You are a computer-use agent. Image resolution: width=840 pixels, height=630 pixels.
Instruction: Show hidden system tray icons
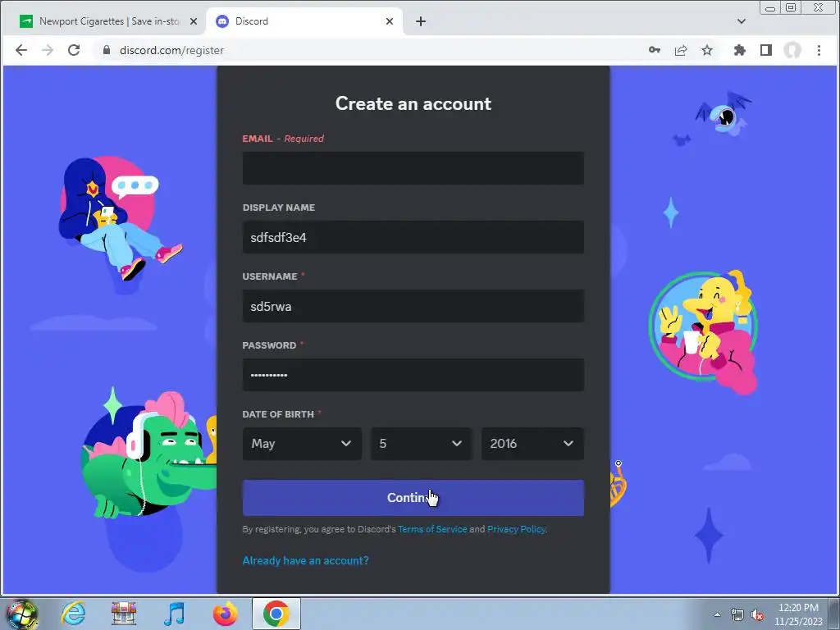click(x=717, y=614)
